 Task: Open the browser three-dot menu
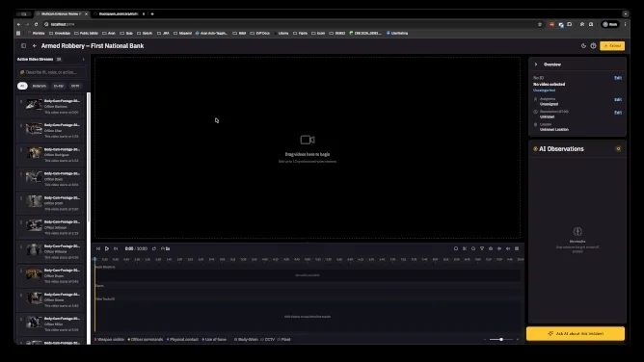point(625,24)
